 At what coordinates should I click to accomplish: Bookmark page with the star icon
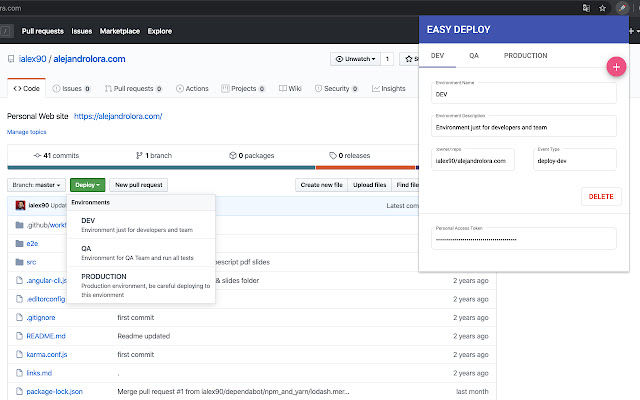click(602, 8)
